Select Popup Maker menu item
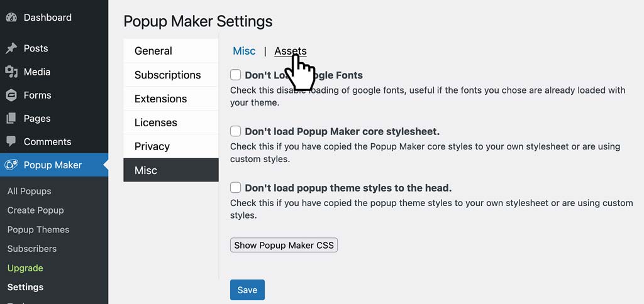The width and height of the screenshot is (644, 304). (54, 165)
